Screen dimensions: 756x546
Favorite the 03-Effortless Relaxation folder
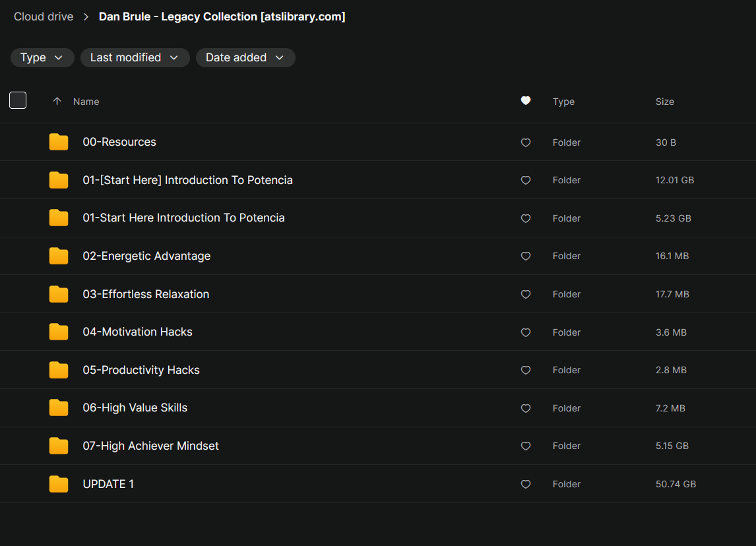pyautogui.click(x=526, y=294)
